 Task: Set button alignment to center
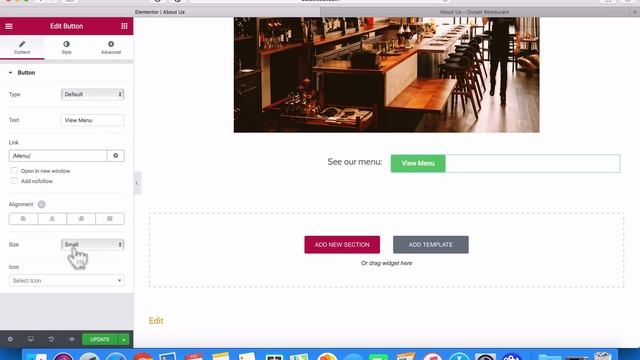click(x=52, y=219)
